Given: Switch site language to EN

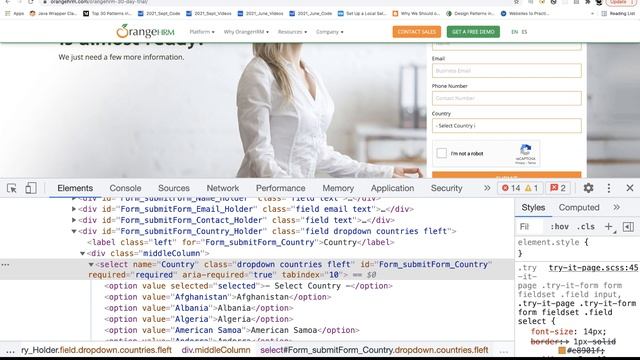Looking at the screenshot, I should [514, 32].
